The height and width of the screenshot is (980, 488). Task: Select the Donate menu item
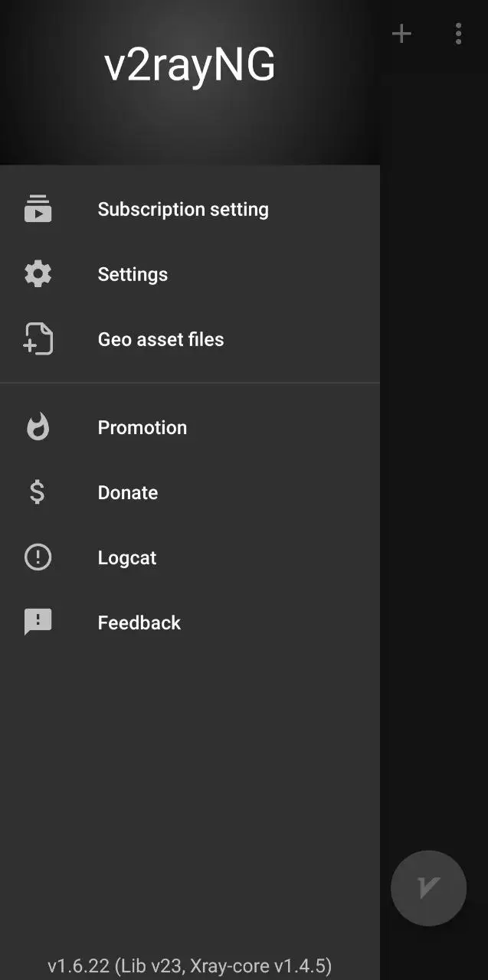pos(190,492)
